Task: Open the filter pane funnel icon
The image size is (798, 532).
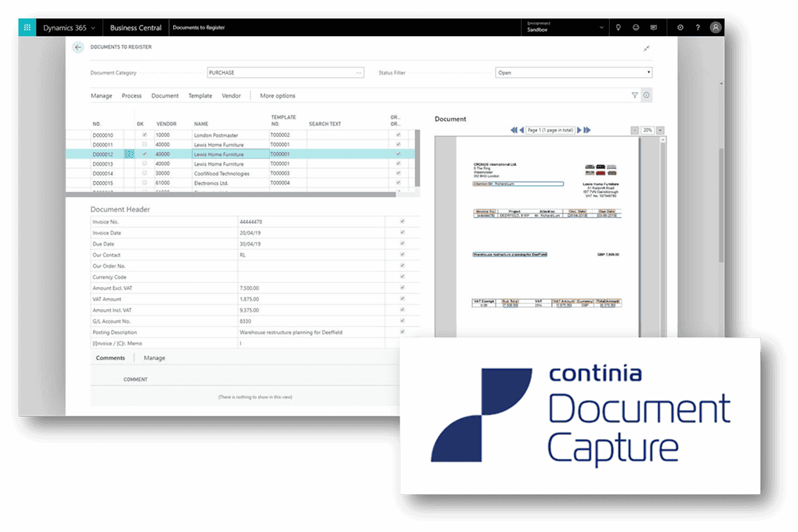Action: [x=635, y=95]
